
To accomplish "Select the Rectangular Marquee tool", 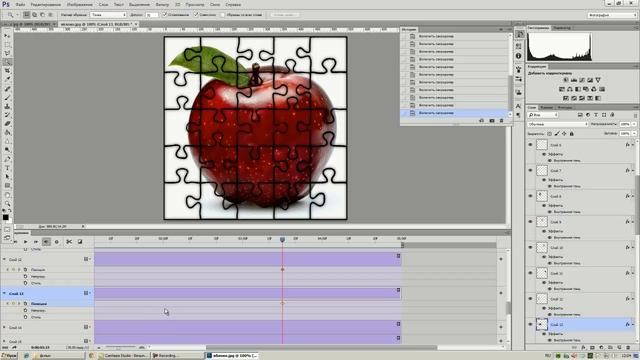I will coord(7,44).
